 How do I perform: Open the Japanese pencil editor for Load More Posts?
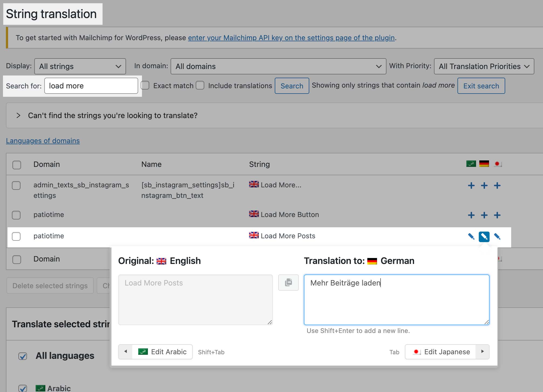pyautogui.click(x=497, y=237)
